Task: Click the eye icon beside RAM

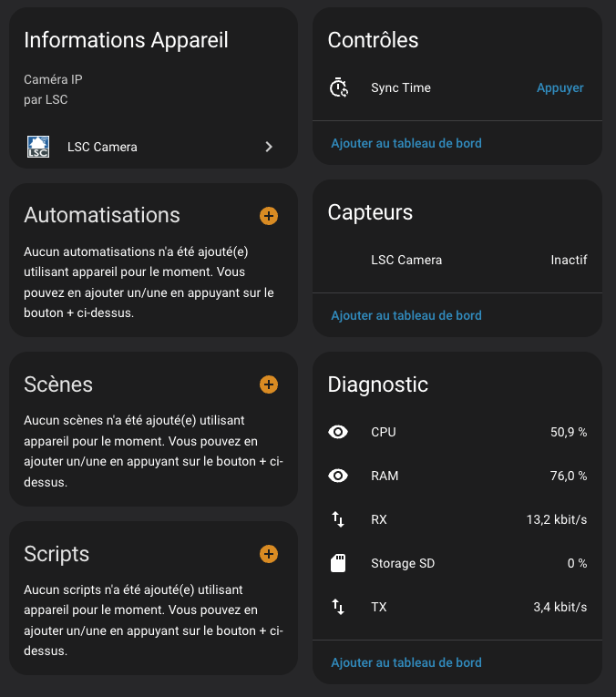Action: (x=338, y=476)
